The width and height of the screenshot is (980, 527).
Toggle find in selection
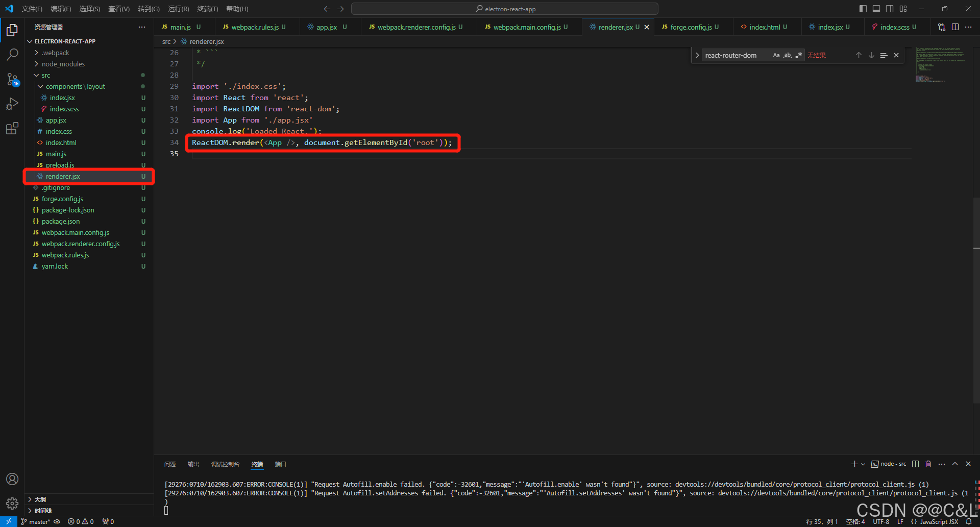[884, 55]
